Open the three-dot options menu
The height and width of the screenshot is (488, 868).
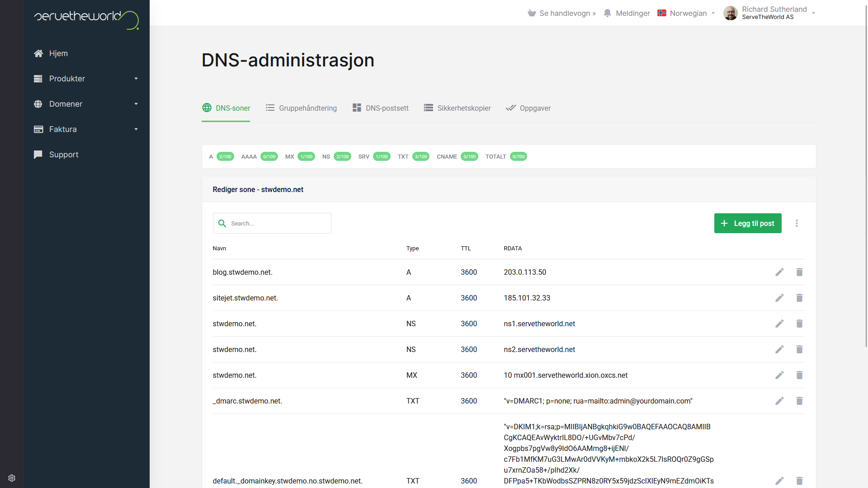pos(797,223)
